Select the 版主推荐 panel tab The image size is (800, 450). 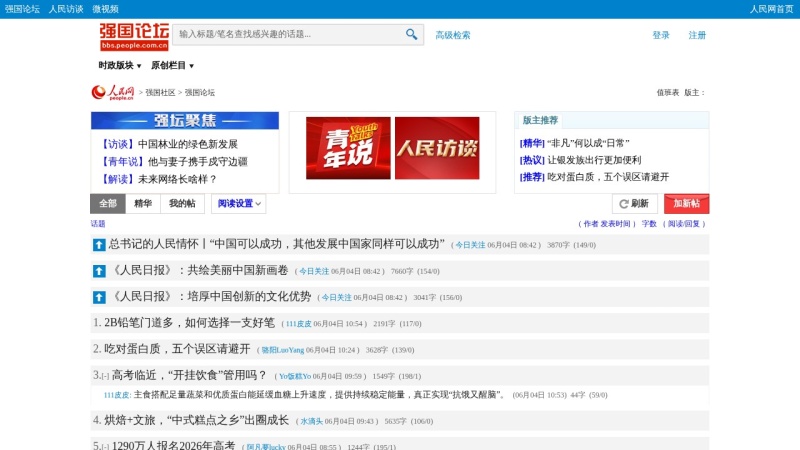(x=540, y=120)
